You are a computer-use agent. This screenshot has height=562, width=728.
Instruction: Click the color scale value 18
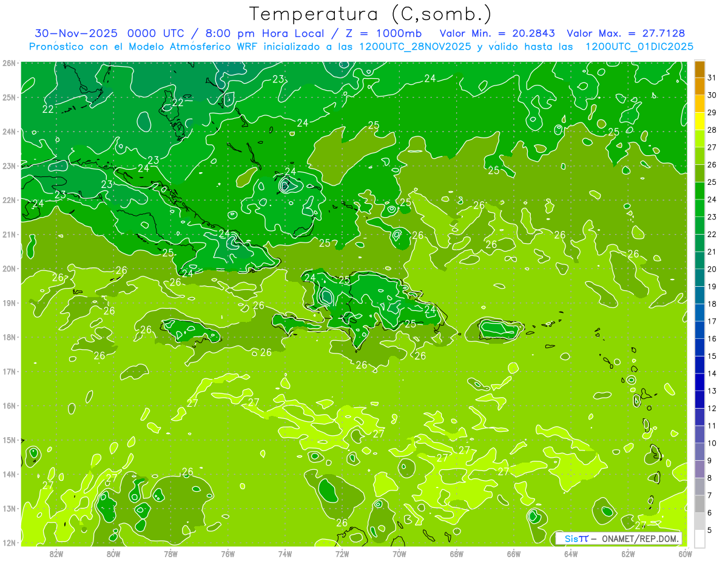point(712,304)
